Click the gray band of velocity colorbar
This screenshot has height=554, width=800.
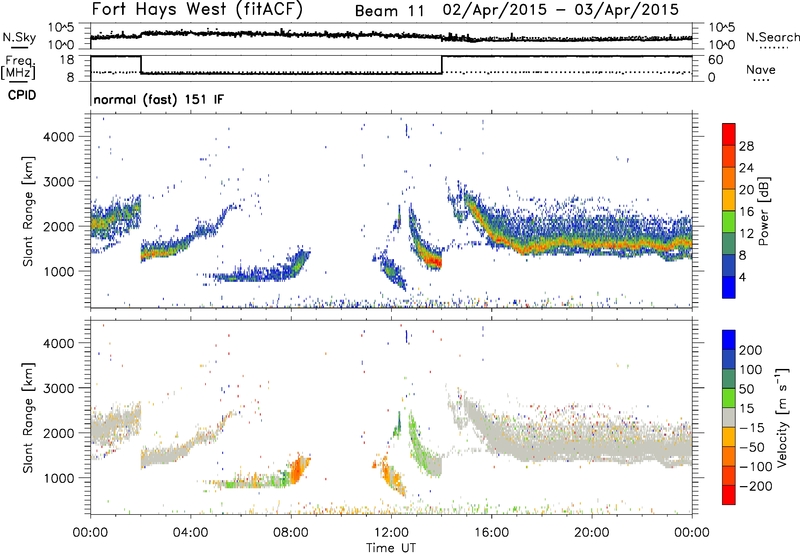coord(729,417)
